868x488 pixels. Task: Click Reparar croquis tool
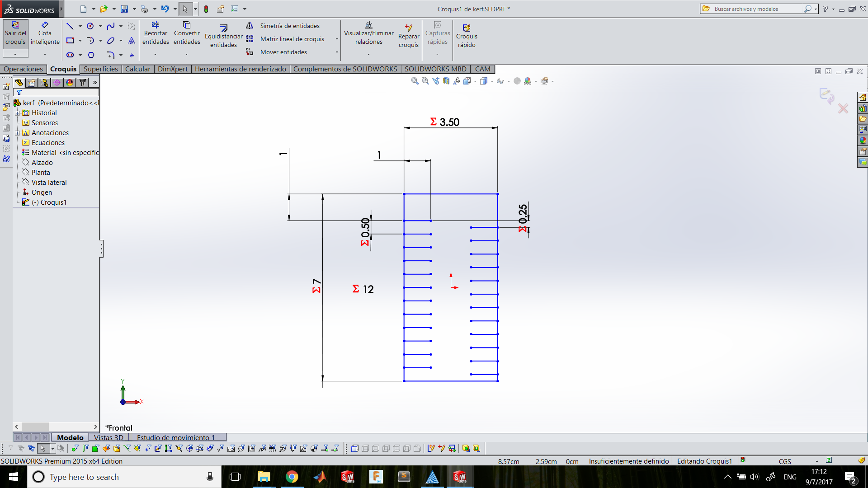click(409, 36)
